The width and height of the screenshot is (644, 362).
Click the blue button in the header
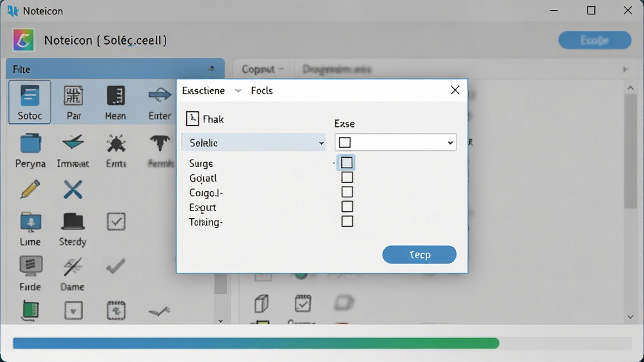coord(595,40)
